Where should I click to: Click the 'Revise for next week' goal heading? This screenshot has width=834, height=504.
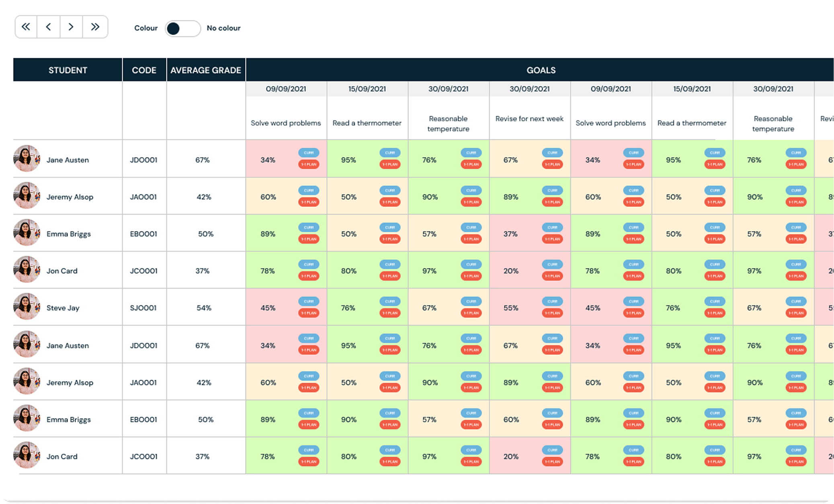click(529, 119)
